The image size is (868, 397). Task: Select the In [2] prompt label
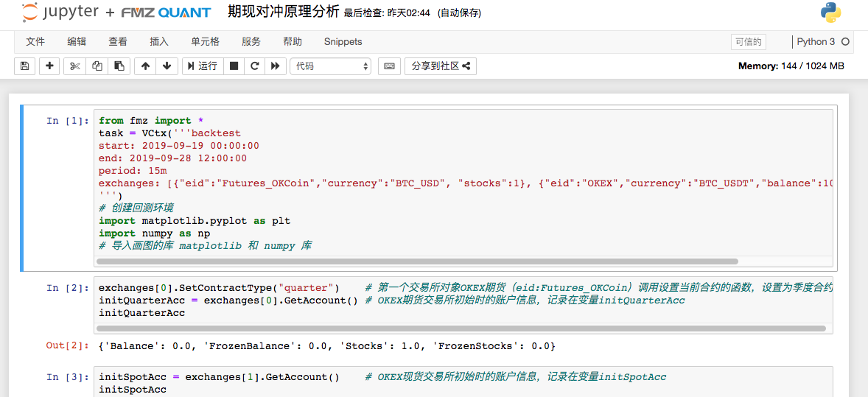click(67, 288)
